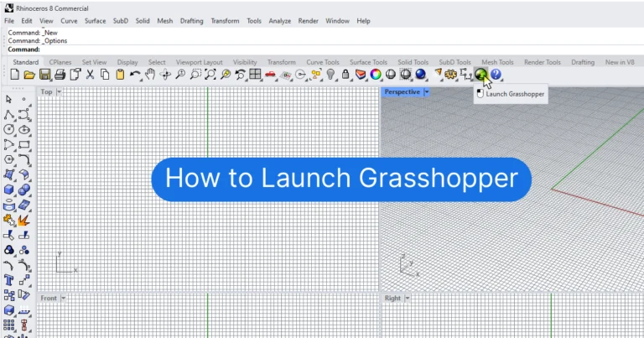
Task: Click the red car icon
Action: click(270, 75)
